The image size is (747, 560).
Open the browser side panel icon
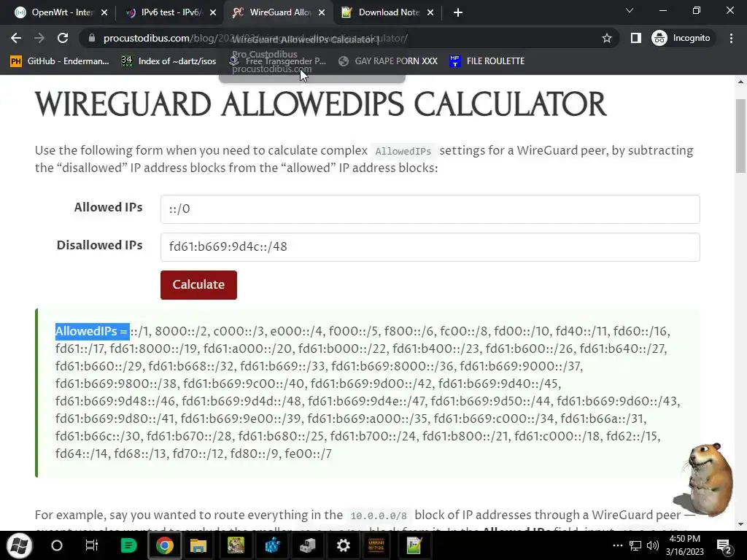click(635, 38)
